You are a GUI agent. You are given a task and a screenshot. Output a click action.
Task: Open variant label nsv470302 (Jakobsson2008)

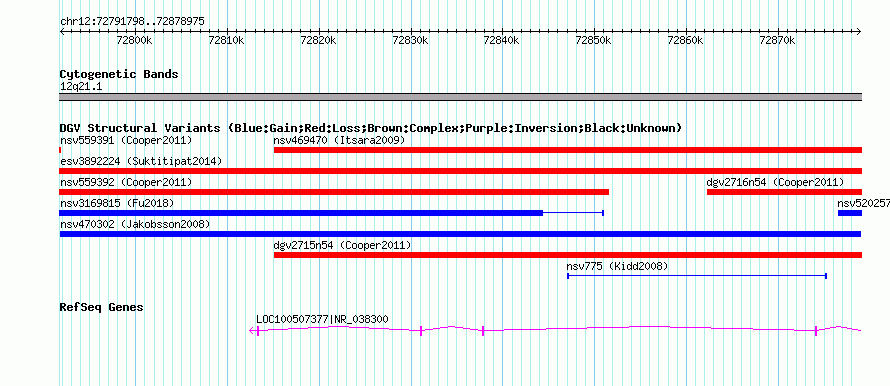pyautogui.click(x=135, y=224)
